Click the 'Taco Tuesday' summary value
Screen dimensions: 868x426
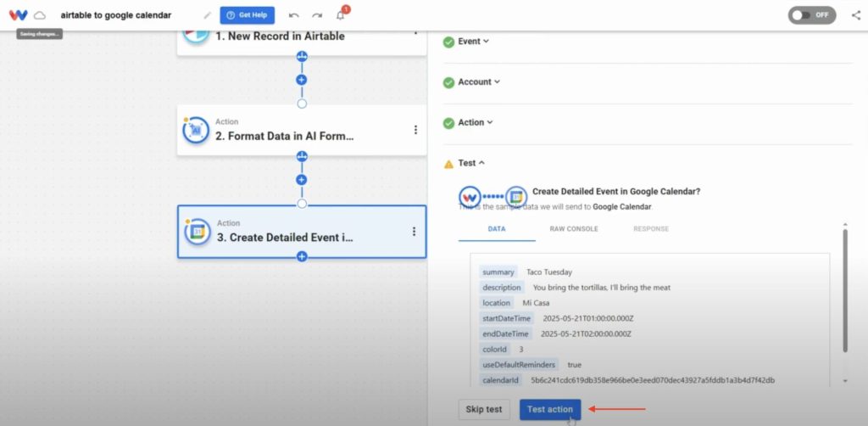(549, 272)
